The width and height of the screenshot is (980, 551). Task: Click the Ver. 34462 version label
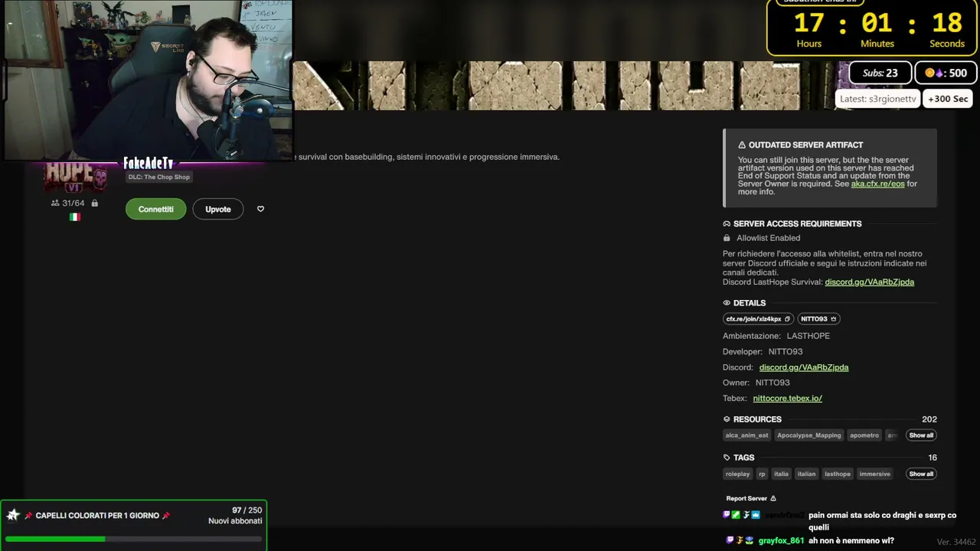click(956, 542)
